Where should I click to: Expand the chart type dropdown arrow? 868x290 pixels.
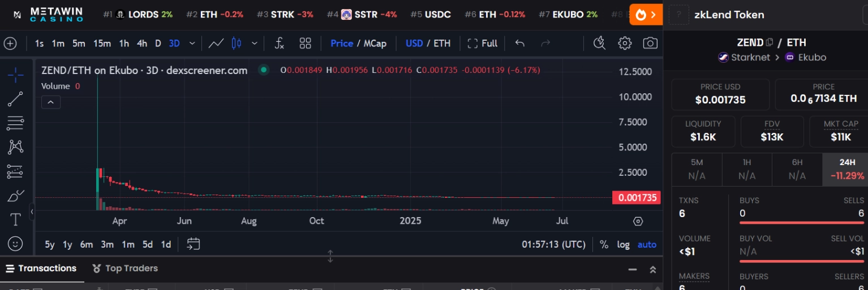click(255, 43)
